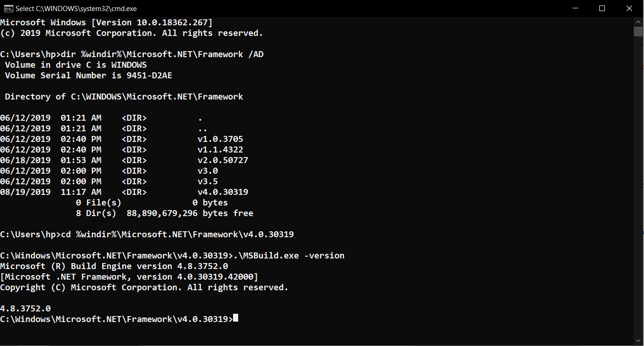Click the v2.0.50727 directory entry

click(223, 160)
